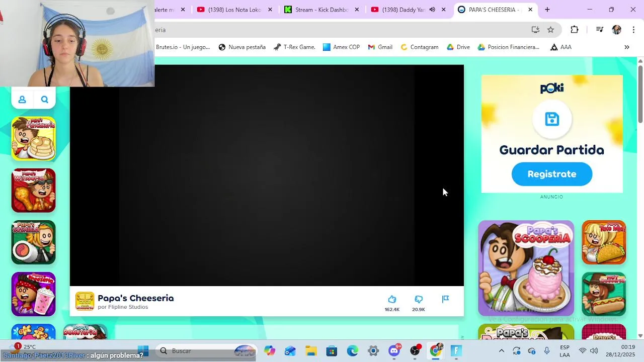Click the install app icon in address bar
The image size is (644, 362).
535,30
